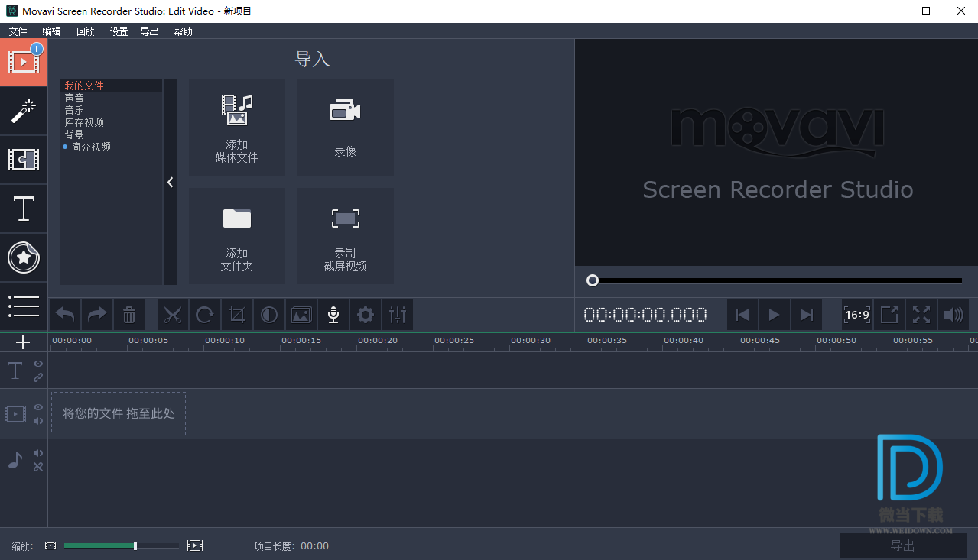Click the Record audio microphone icon
Viewport: 978px width, 560px height.
tap(333, 315)
